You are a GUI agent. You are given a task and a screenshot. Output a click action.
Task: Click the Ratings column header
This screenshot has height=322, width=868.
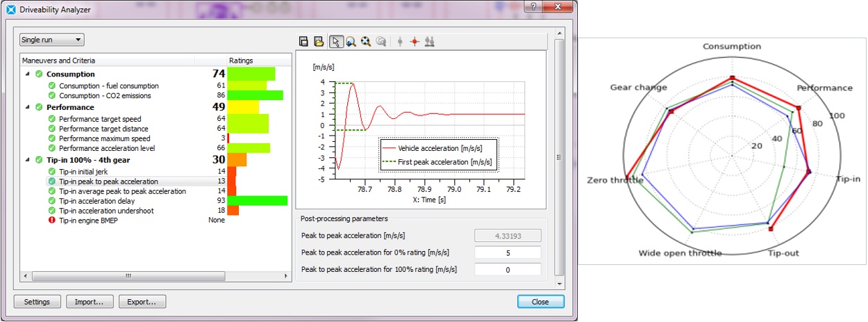pos(241,61)
